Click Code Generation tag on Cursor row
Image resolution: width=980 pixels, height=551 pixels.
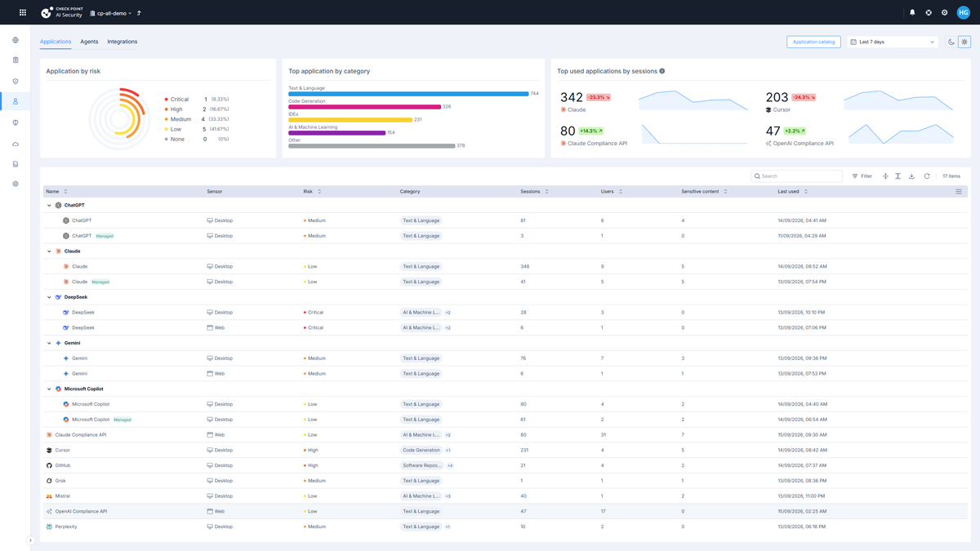point(421,450)
